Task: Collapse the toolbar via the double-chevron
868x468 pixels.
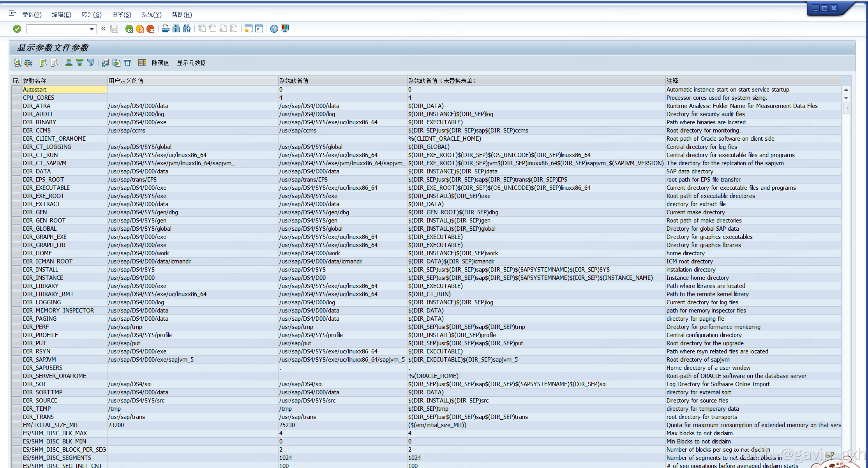Action: tap(103, 28)
